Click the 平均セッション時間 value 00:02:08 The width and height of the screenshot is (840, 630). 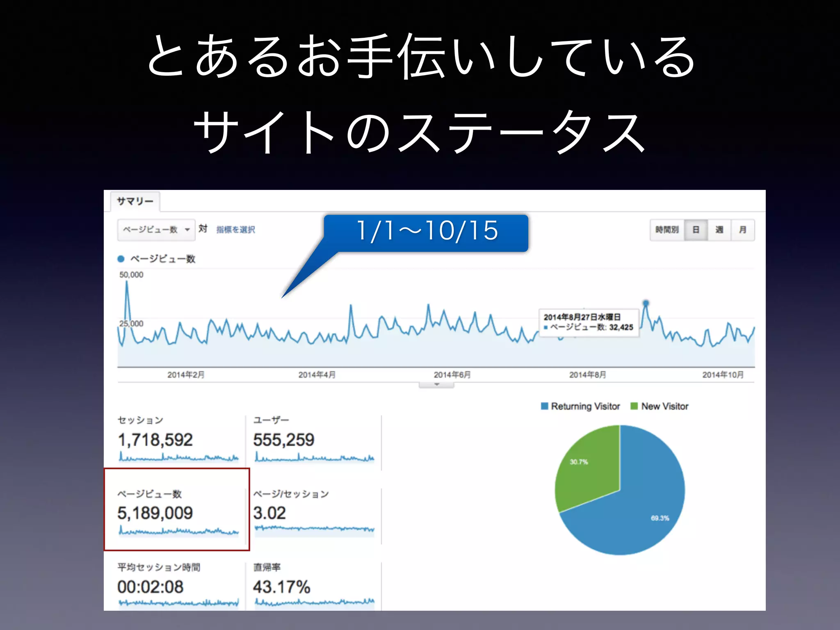(151, 587)
